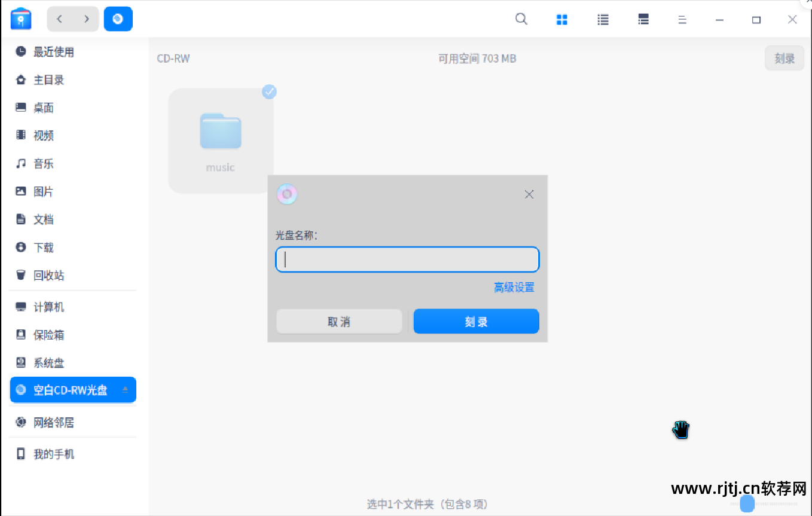Open the search magnifier icon
This screenshot has height=516, width=812.
click(521, 19)
